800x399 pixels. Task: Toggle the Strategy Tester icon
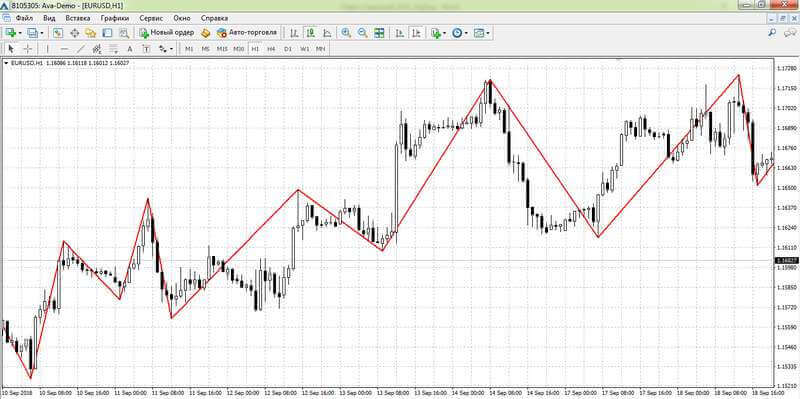123,33
